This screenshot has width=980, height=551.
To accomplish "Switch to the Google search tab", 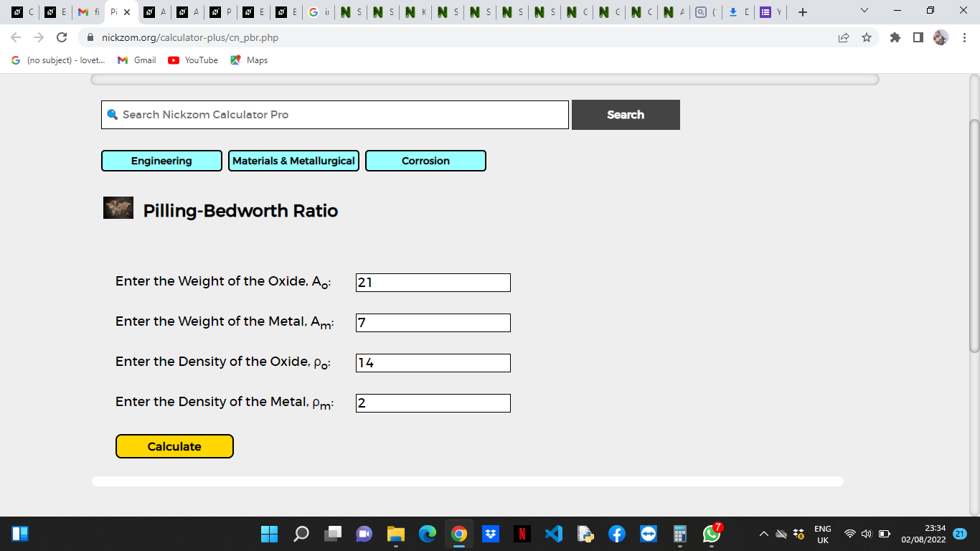I will [319, 12].
